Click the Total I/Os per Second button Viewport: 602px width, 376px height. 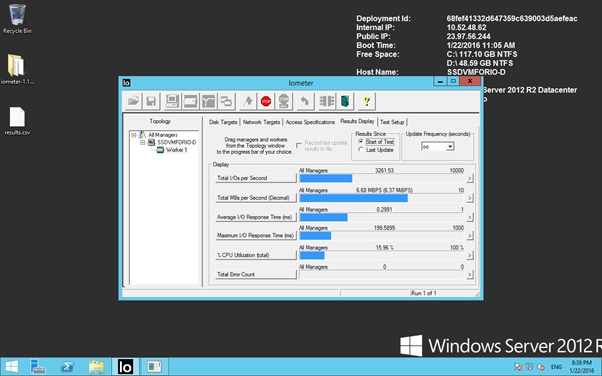pos(256,178)
